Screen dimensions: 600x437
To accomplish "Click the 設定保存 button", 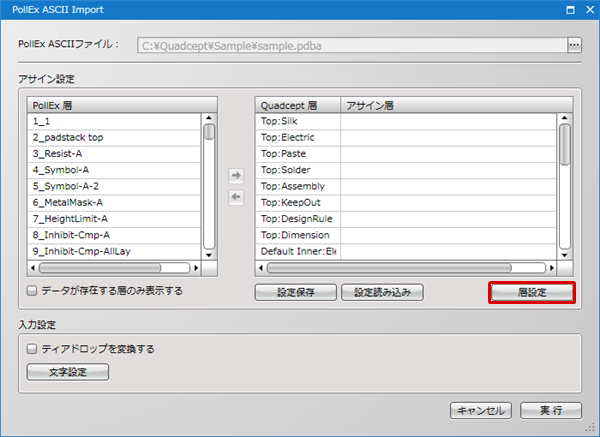I will (296, 292).
